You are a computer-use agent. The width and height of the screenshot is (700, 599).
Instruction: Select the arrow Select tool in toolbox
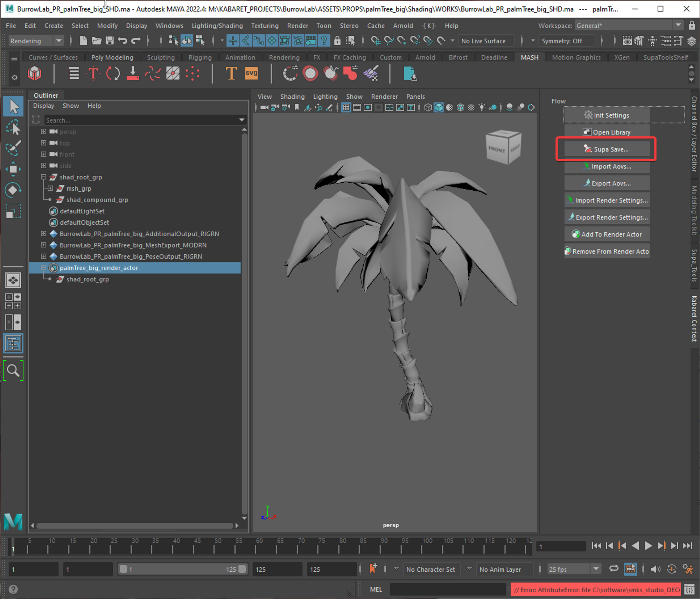(13, 106)
